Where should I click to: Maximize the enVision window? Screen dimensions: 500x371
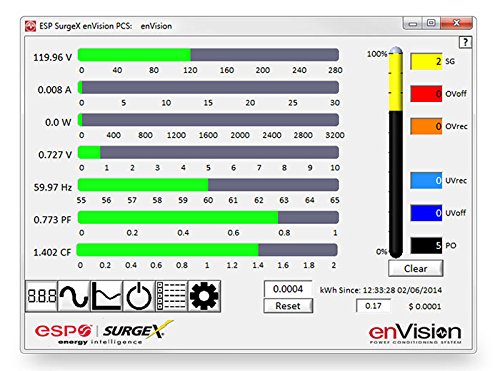pos(431,23)
